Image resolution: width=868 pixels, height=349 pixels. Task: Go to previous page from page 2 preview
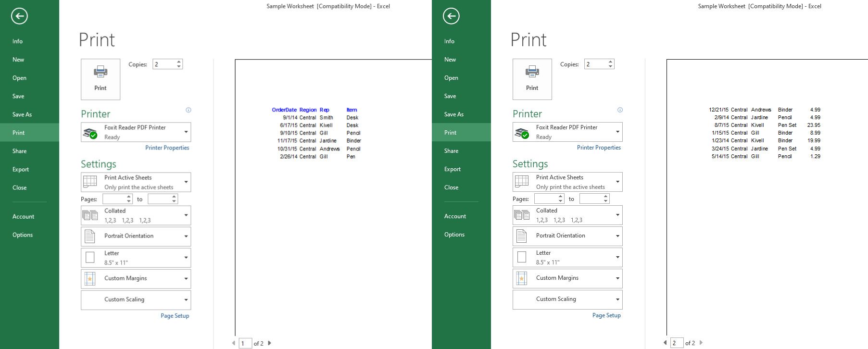665,343
